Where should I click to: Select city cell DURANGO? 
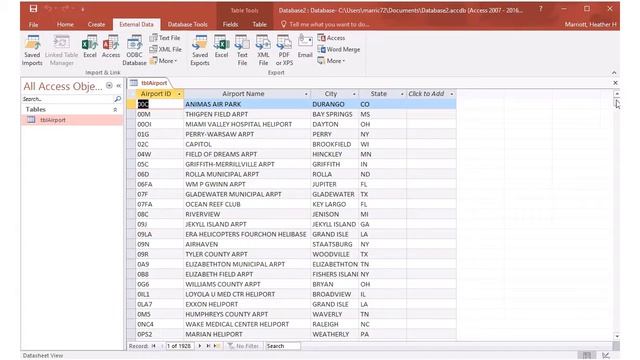pyautogui.click(x=335, y=104)
